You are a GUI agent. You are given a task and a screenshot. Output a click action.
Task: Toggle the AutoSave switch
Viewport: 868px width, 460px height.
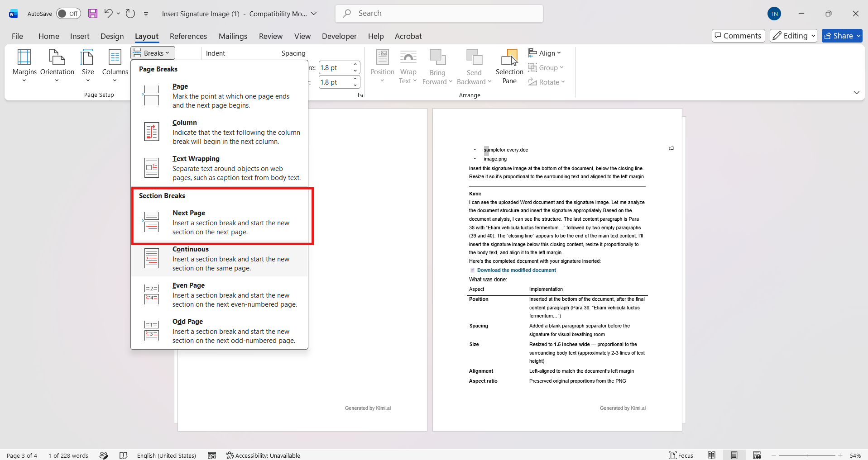coord(68,14)
